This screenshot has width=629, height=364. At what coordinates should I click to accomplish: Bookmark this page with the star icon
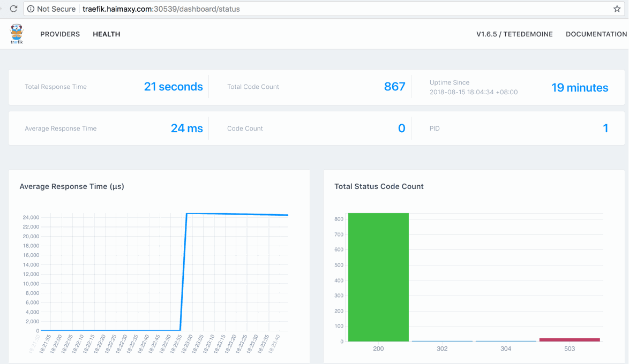pyautogui.click(x=617, y=9)
